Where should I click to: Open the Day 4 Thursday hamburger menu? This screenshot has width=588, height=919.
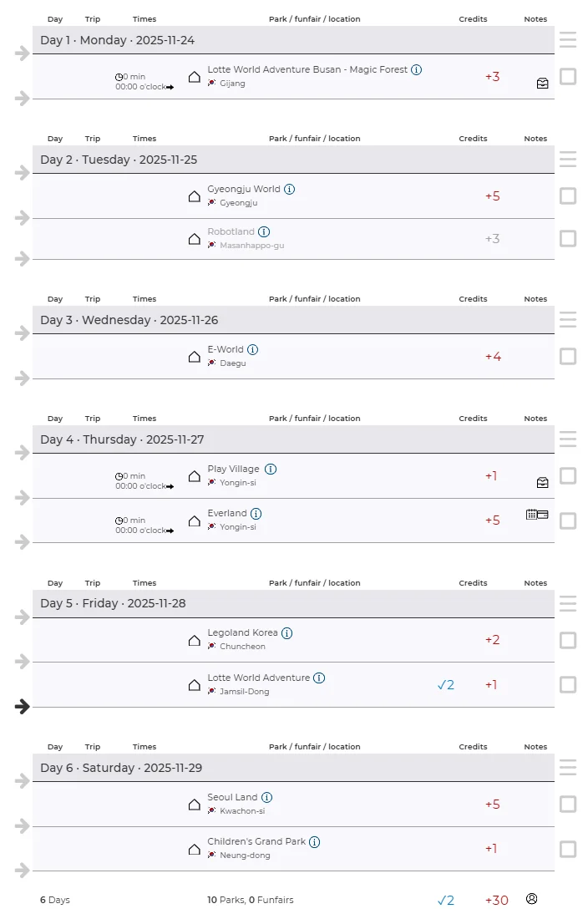pos(568,439)
